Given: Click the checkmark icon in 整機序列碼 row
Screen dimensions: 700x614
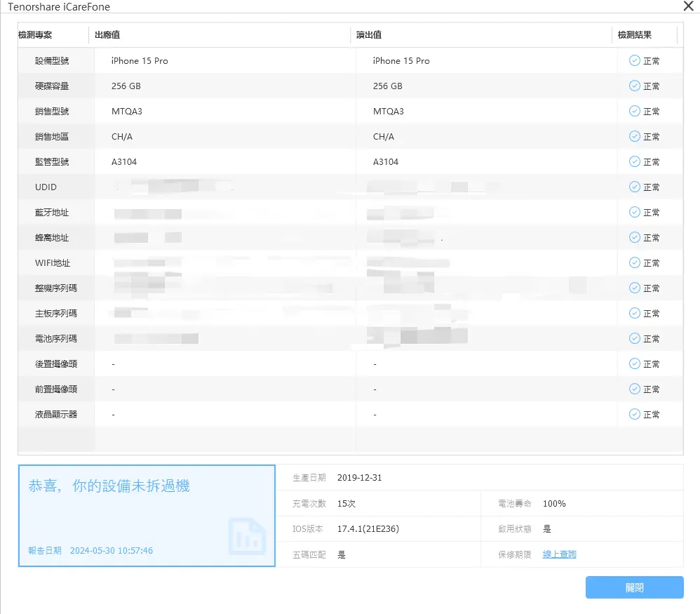Looking at the screenshot, I should [634, 288].
